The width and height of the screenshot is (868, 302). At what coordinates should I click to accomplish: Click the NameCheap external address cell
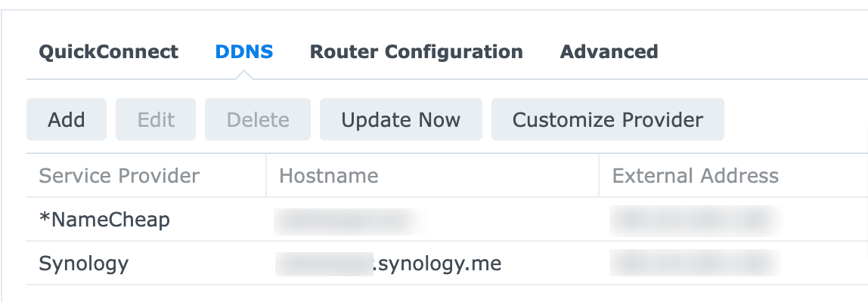point(695,220)
